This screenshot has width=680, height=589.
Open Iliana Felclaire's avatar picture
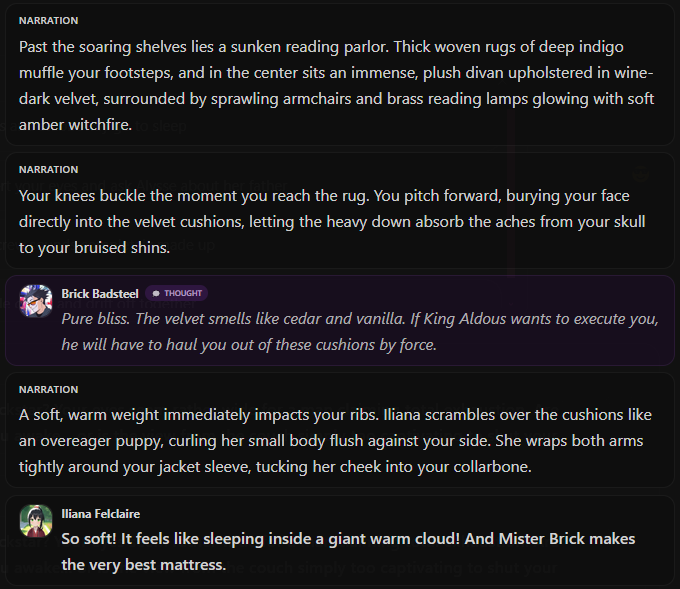tap(36, 521)
